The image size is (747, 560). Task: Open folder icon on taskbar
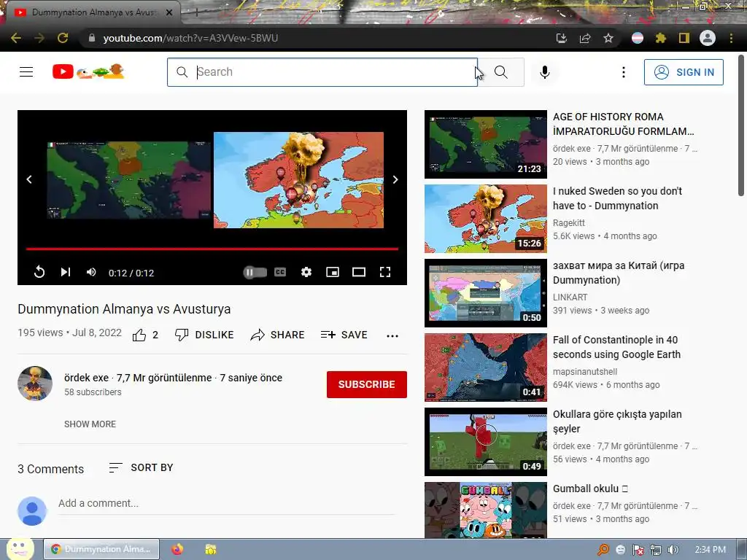211,549
